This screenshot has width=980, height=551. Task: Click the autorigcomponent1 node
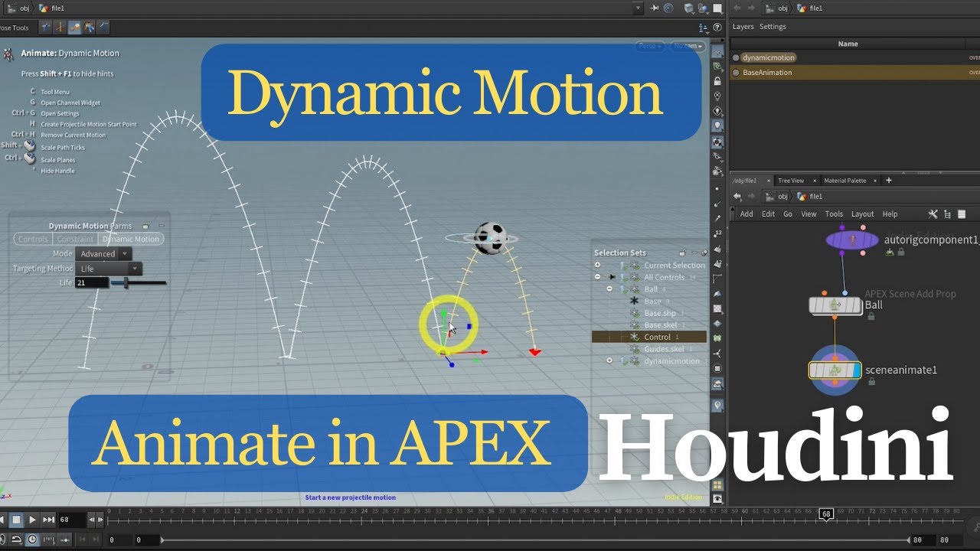(x=852, y=240)
